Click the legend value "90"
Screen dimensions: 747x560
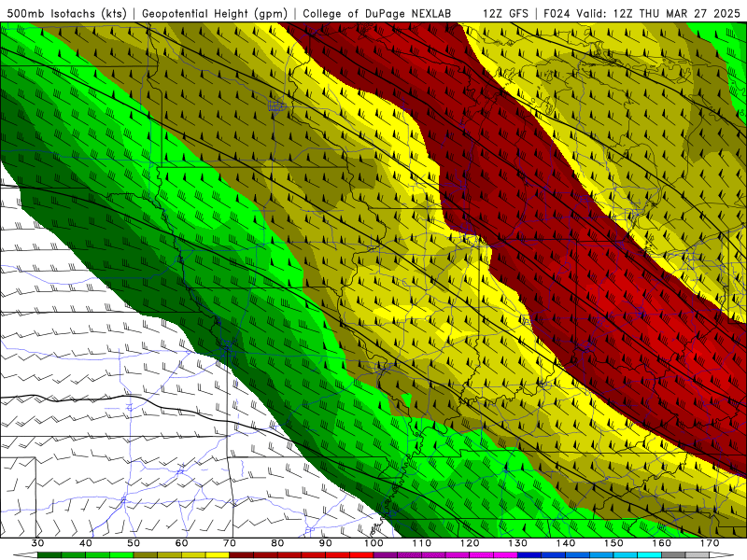coord(325,543)
